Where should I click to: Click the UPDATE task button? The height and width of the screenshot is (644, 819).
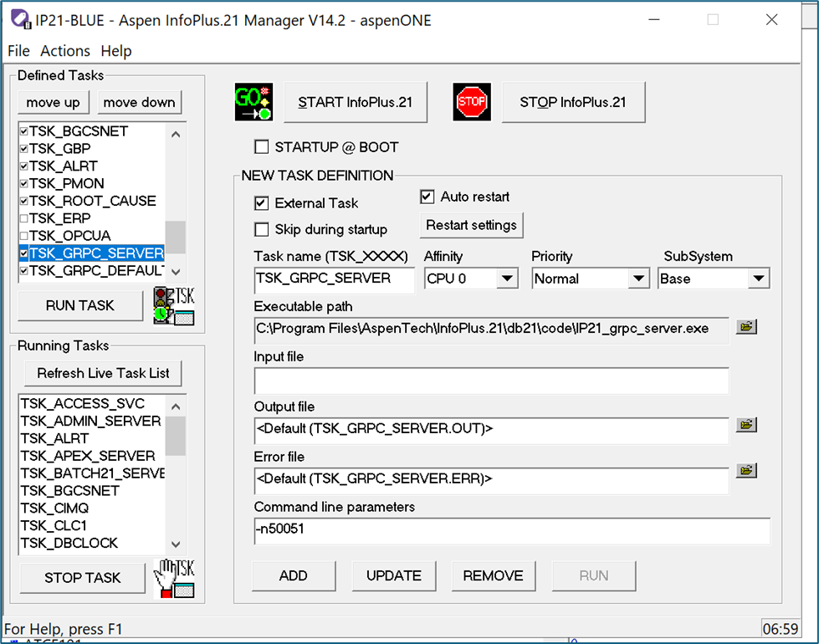[394, 575]
